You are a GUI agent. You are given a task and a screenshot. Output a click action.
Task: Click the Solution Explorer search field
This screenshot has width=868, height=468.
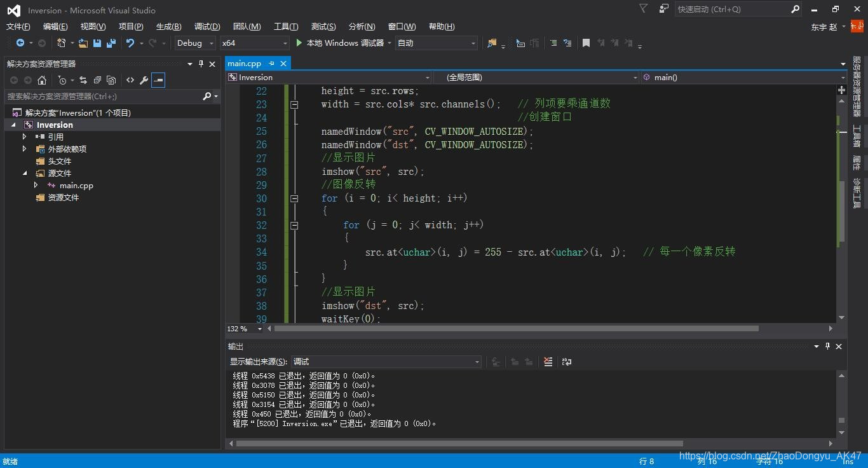pyautogui.click(x=103, y=96)
